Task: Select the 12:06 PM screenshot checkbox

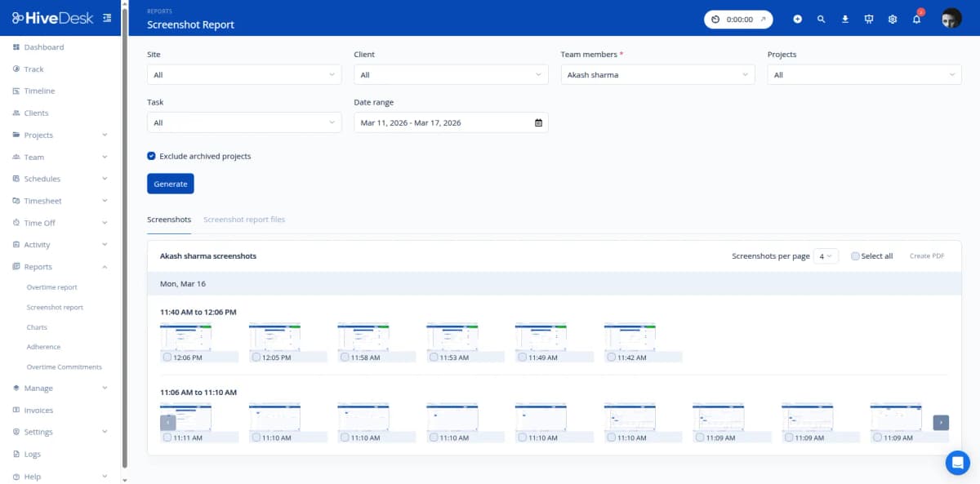Action: point(166,357)
